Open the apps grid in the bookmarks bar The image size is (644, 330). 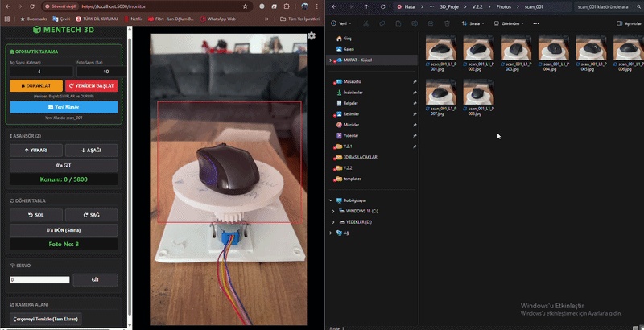pyautogui.click(x=6, y=19)
